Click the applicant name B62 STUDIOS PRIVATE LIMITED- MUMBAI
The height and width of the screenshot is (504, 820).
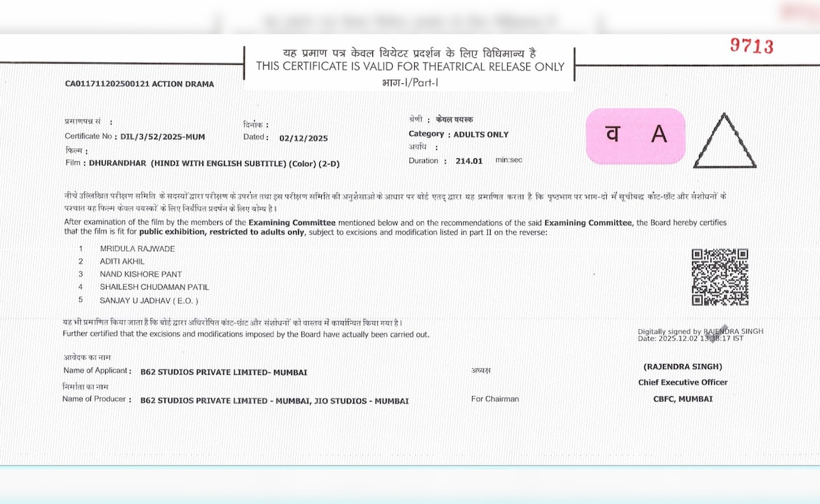[x=223, y=372]
